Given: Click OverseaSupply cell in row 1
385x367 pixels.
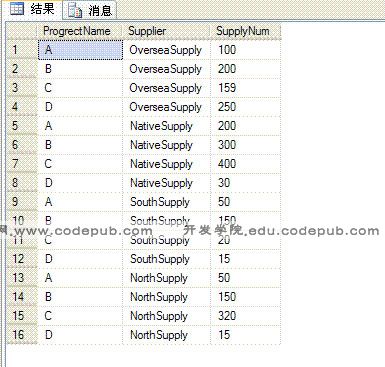Looking at the screenshot, I should tap(167, 50).
